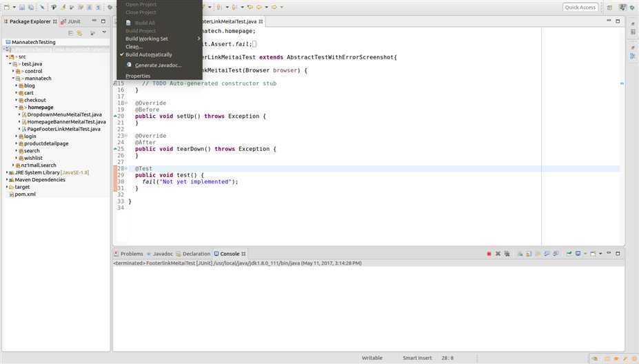
Task: Expand the Maven Dependencies node
Action: (x=7, y=180)
